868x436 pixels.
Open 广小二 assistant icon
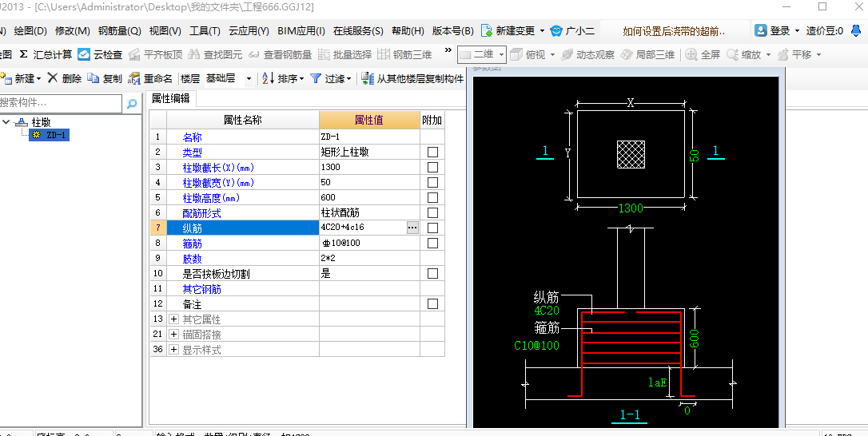[556, 30]
